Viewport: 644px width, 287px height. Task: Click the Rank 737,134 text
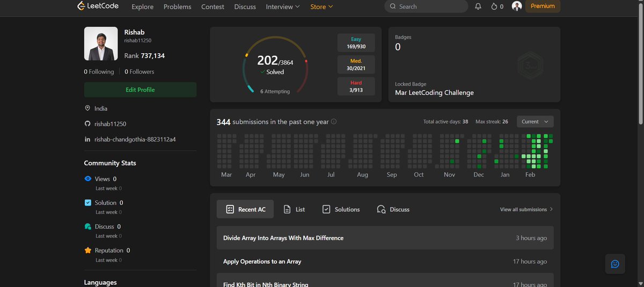pos(144,56)
